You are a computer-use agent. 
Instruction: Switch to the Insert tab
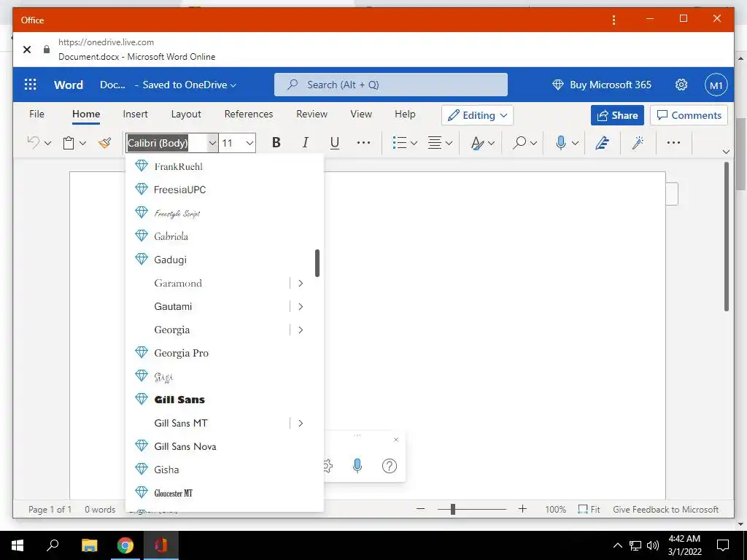[135, 114]
